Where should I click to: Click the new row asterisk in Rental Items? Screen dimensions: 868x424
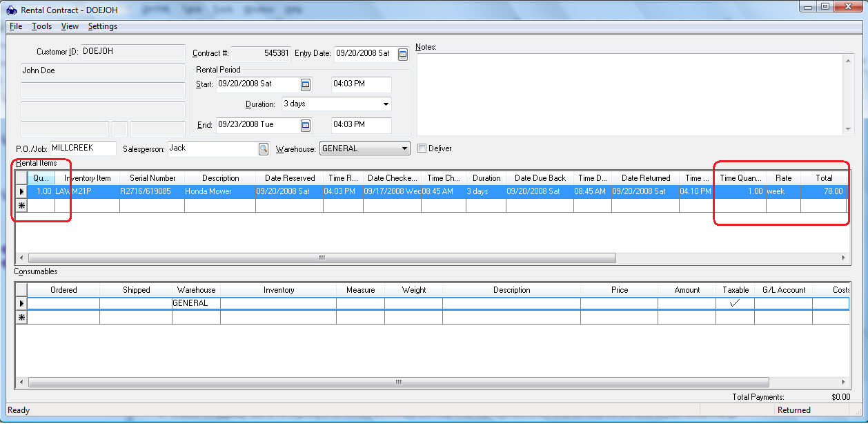coord(21,205)
